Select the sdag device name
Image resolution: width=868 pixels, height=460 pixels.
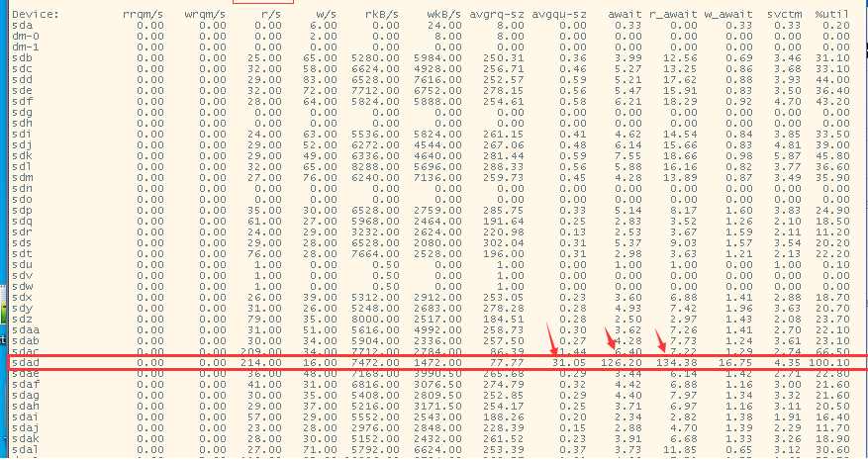(24, 395)
